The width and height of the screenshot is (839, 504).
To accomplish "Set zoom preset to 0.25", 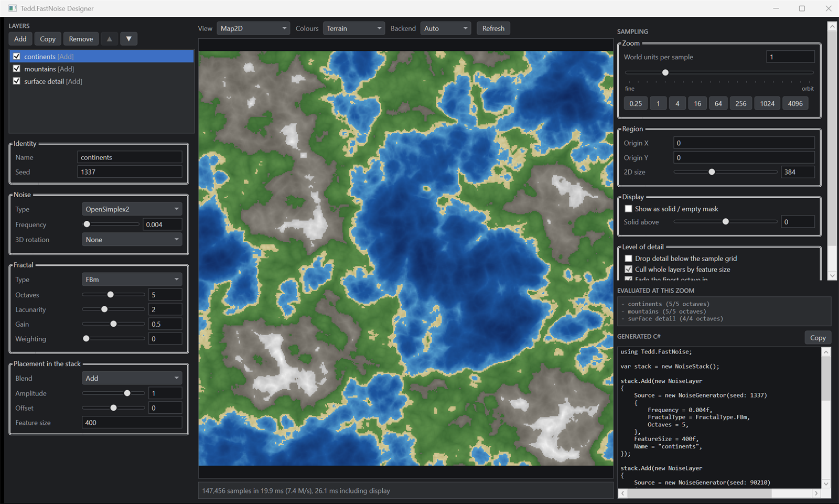I will click(x=636, y=103).
